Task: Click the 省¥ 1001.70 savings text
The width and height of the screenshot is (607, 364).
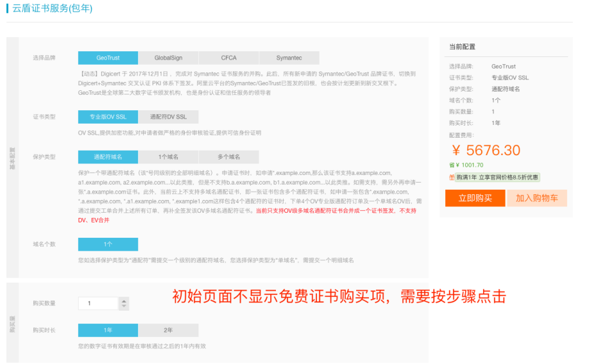Action: 466,165
